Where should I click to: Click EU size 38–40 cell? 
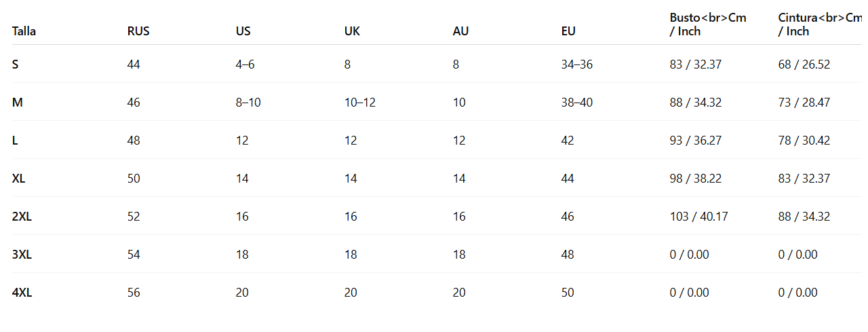pyautogui.click(x=577, y=103)
